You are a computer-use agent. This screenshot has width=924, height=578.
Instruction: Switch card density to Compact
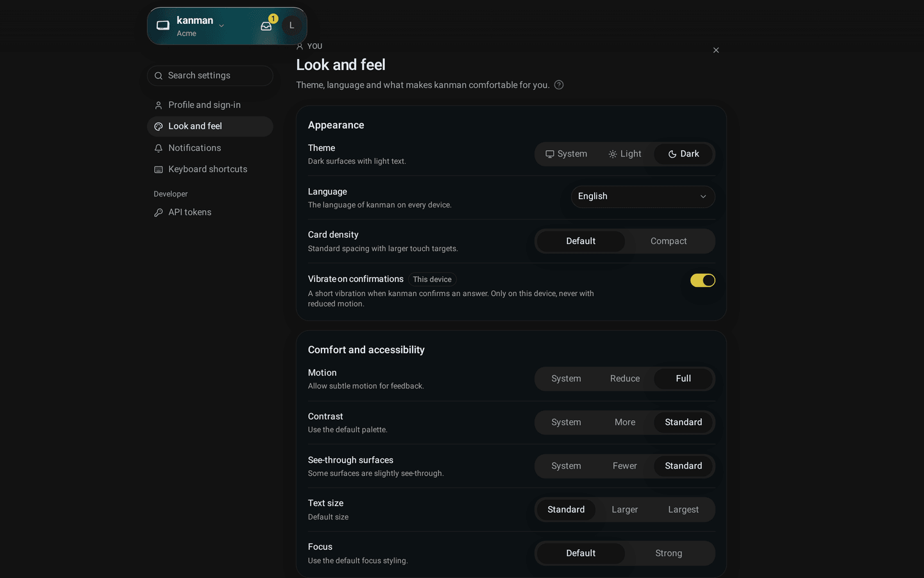click(x=669, y=241)
